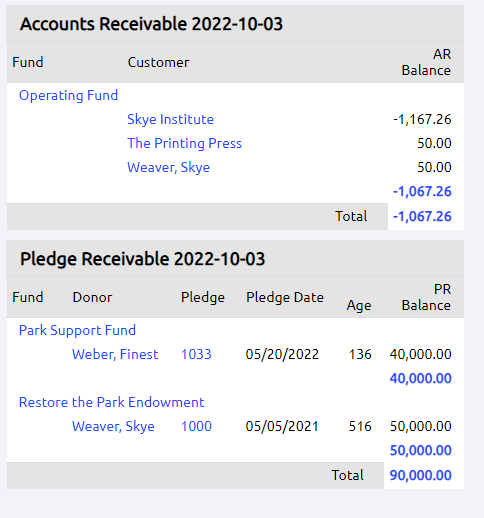Open pledge number 1033
The image size is (484, 518).
pos(196,355)
